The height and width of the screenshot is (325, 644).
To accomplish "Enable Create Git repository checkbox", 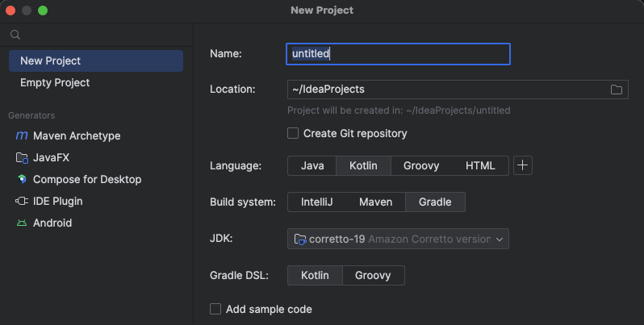I will 293,133.
